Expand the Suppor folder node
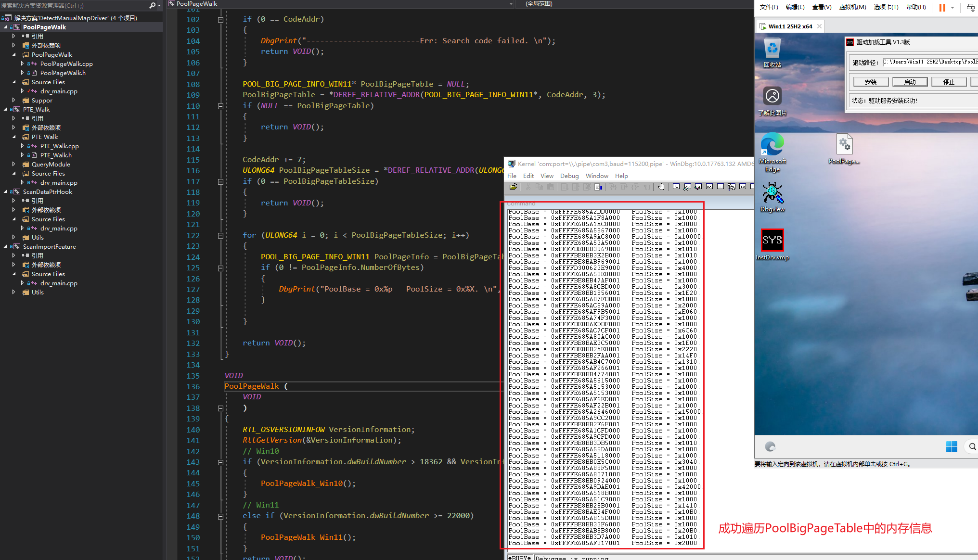 pyautogui.click(x=14, y=101)
